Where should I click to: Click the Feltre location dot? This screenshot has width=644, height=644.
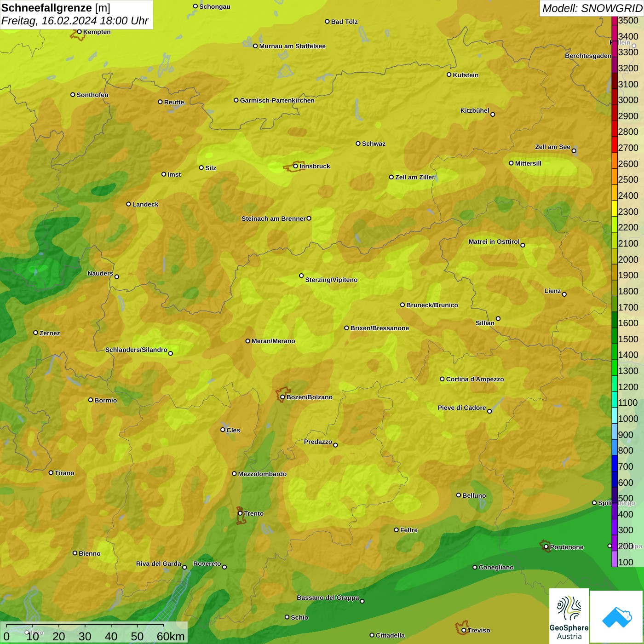tap(396, 529)
